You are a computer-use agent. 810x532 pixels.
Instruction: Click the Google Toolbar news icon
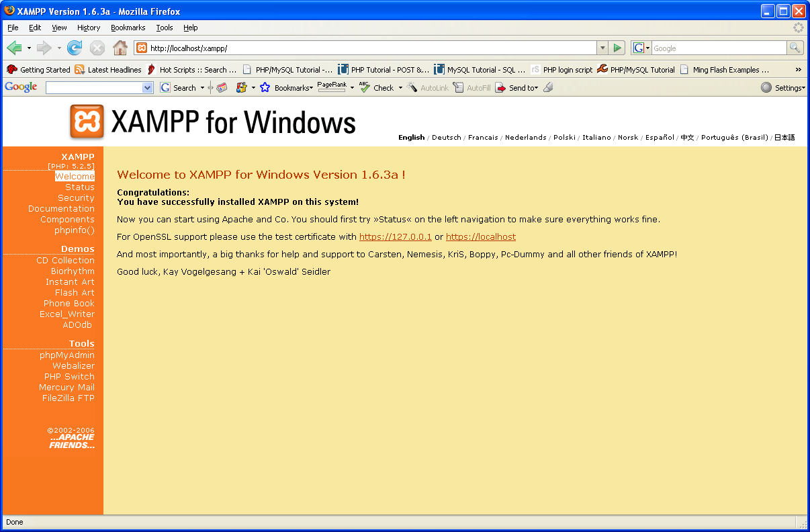[x=222, y=87]
